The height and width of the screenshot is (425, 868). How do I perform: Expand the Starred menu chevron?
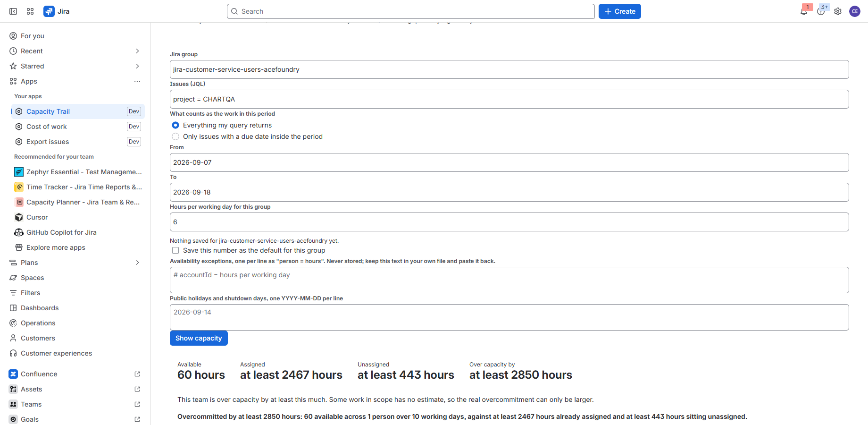point(137,66)
